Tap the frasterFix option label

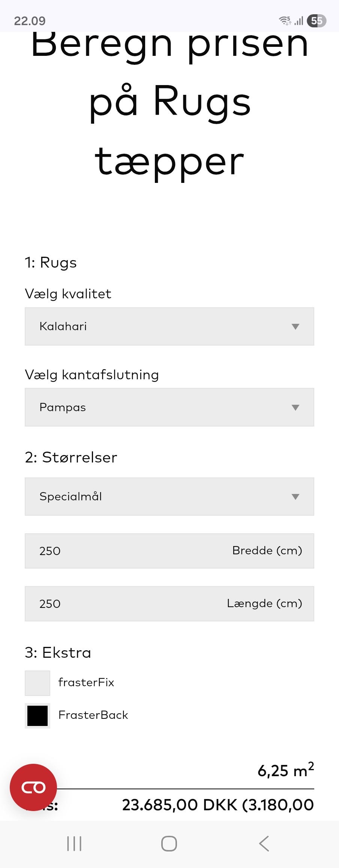86,682
